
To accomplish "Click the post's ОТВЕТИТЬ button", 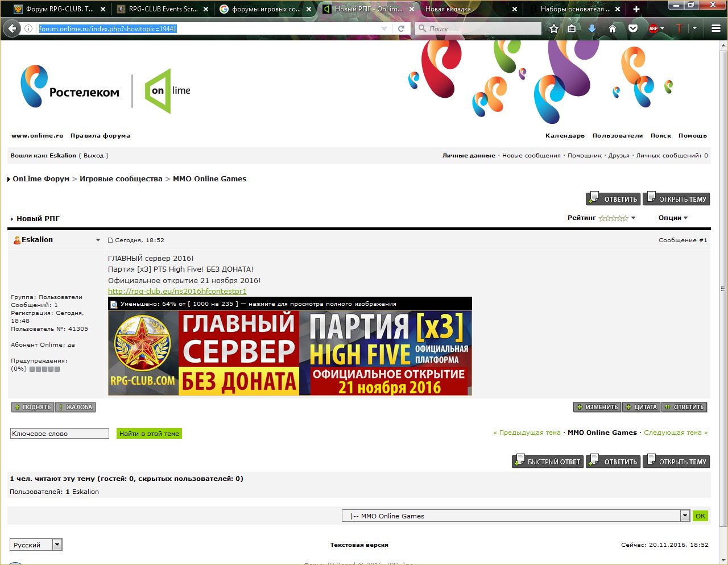I will (x=684, y=407).
